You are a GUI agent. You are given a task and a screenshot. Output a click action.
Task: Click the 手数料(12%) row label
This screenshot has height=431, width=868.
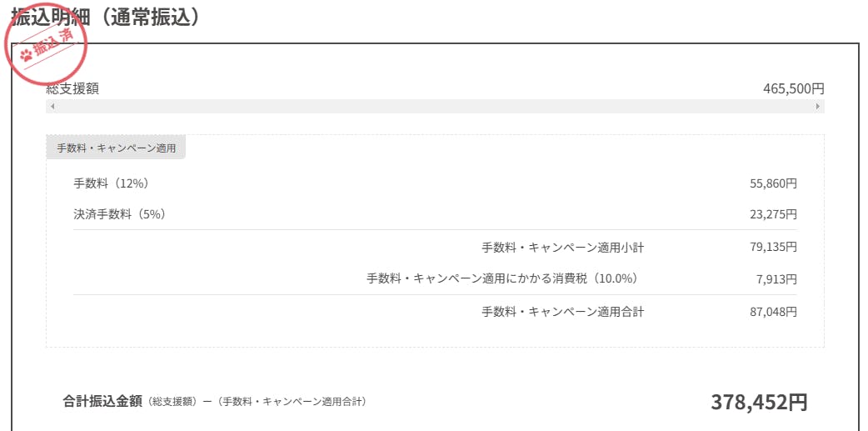[111, 183]
